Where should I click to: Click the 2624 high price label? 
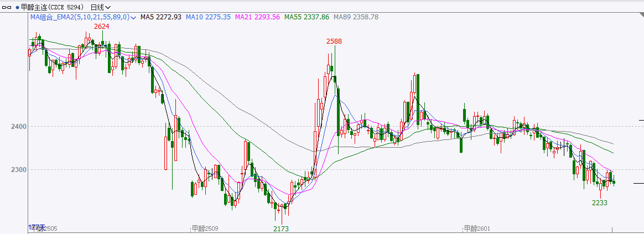click(102, 27)
